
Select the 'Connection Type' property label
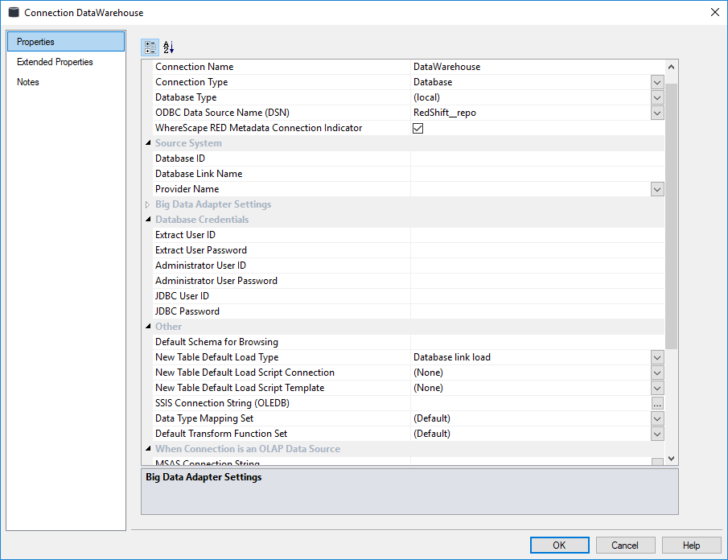[x=191, y=82]
